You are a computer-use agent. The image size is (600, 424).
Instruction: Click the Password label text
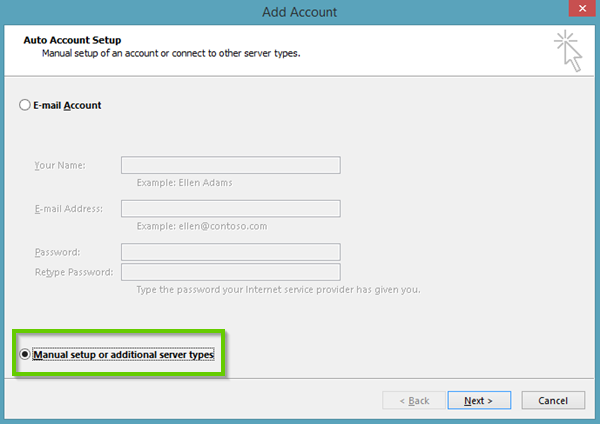[57, 252]
